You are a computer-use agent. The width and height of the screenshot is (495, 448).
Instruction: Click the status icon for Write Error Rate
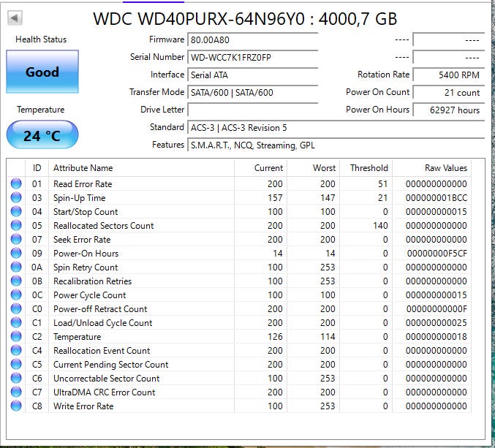tap(16, 406)
